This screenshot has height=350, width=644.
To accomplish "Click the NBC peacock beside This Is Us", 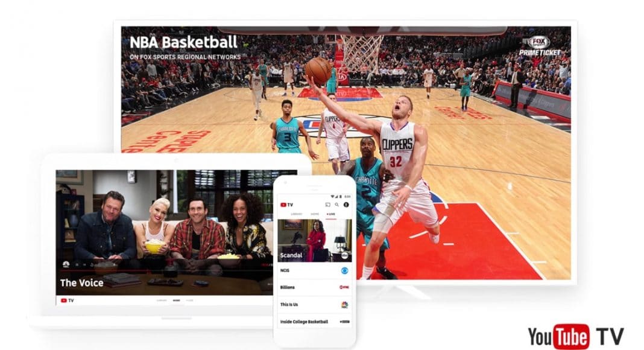I will click(x=344, y=304).
